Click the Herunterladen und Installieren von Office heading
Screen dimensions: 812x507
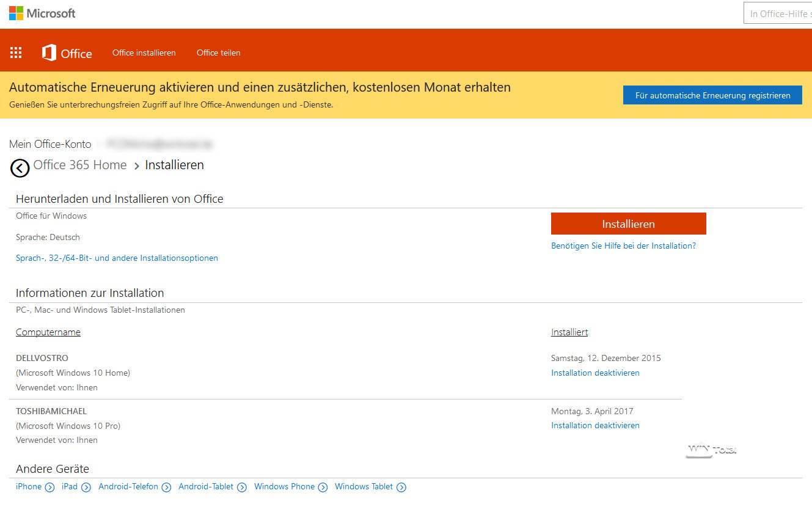(120, 199)
